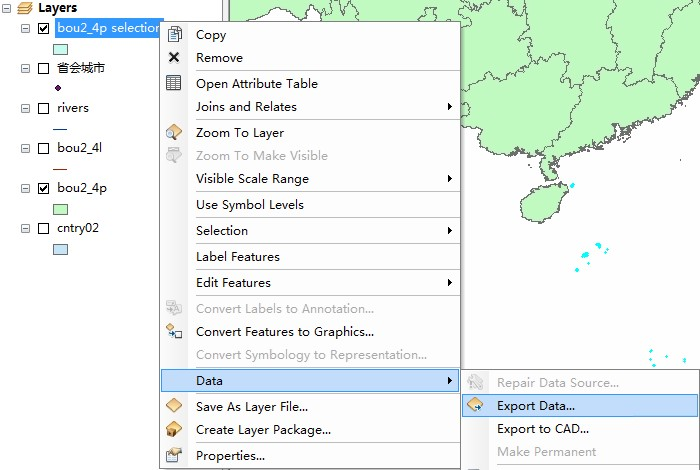Viewport: 700px width, 470px height.
Task: Click the Remove X icon
Action: 174,58
